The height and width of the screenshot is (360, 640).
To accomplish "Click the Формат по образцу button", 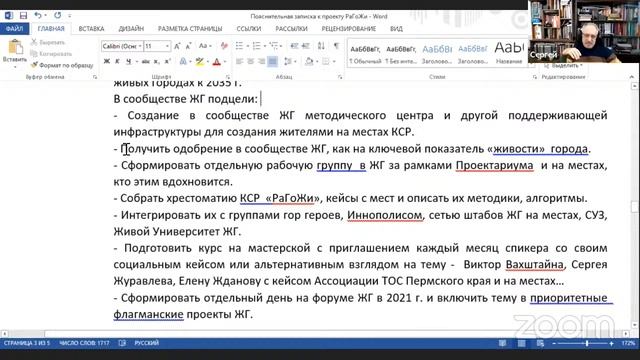I will [62, 65].
